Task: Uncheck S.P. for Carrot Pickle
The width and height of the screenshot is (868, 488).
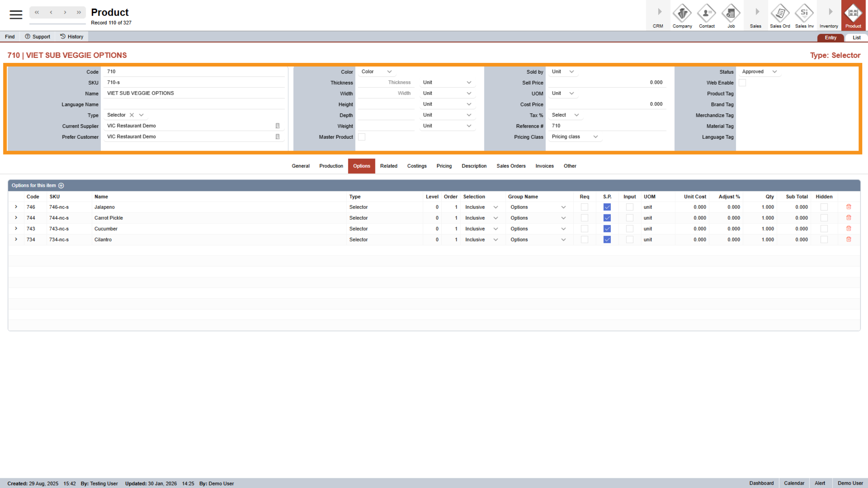Action: pos(607,218)
